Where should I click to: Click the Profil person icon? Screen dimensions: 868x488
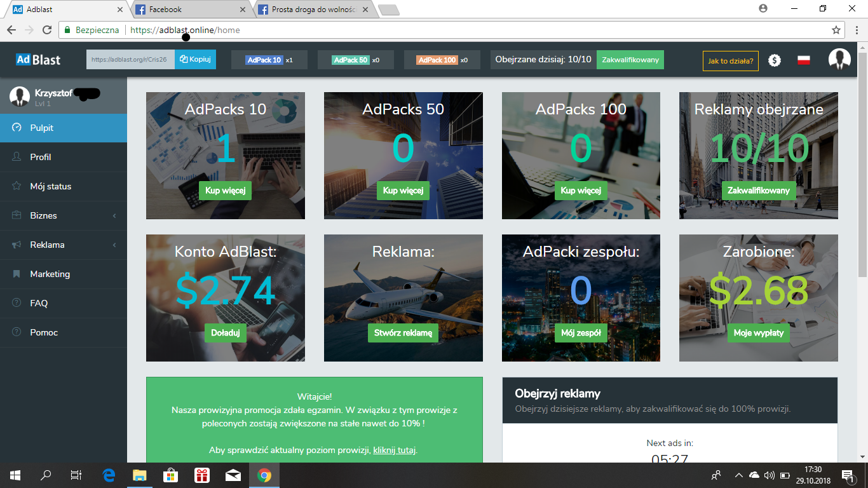tap(17, 157)
